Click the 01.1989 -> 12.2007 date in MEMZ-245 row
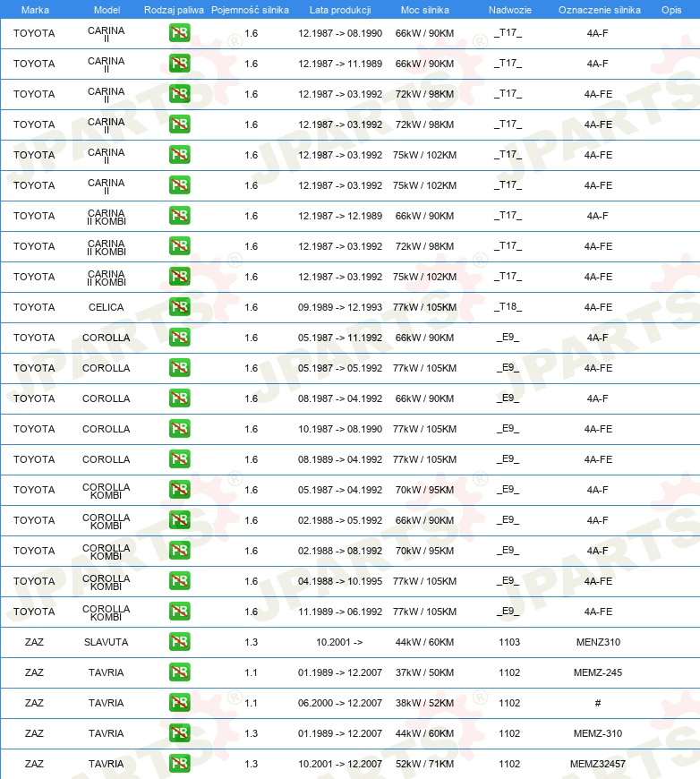This screenshot has width=700, height=779. [x=340, y=672]
